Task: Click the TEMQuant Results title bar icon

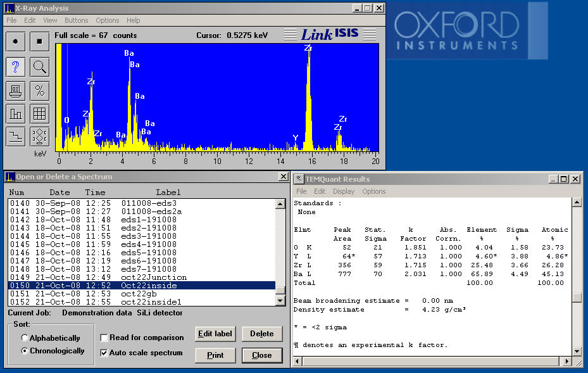Action: 299,179
